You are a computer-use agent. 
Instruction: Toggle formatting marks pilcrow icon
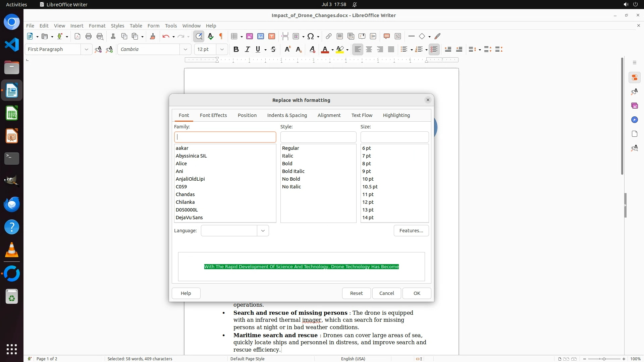pos(221,36)
